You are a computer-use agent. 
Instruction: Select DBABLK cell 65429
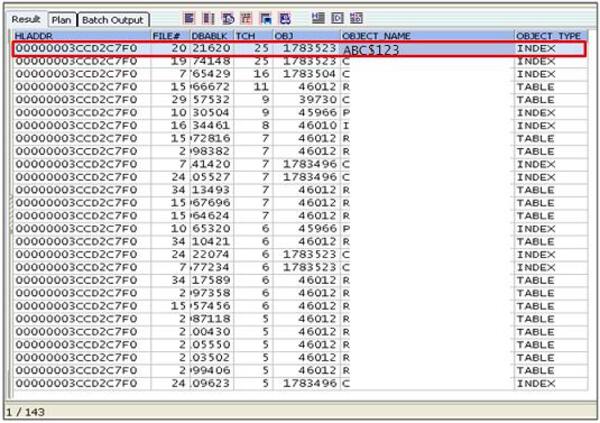(x=212, y=74)
